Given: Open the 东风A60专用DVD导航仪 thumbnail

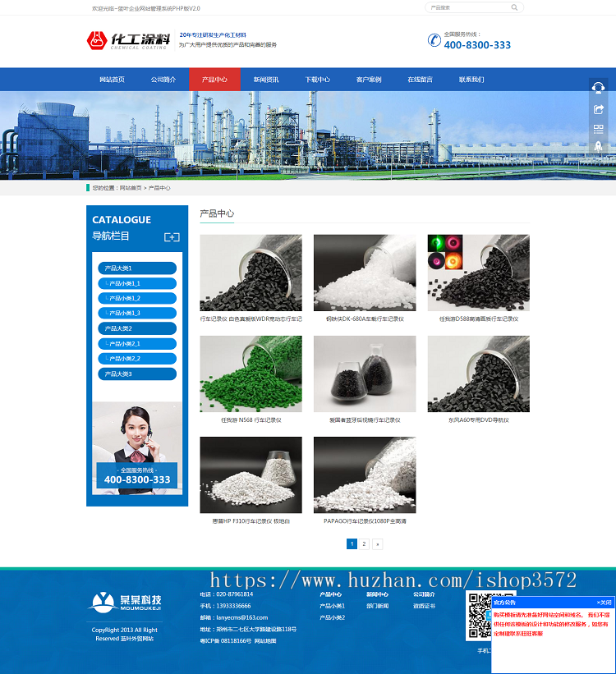Looking at the screenshot, I should 478,374.
